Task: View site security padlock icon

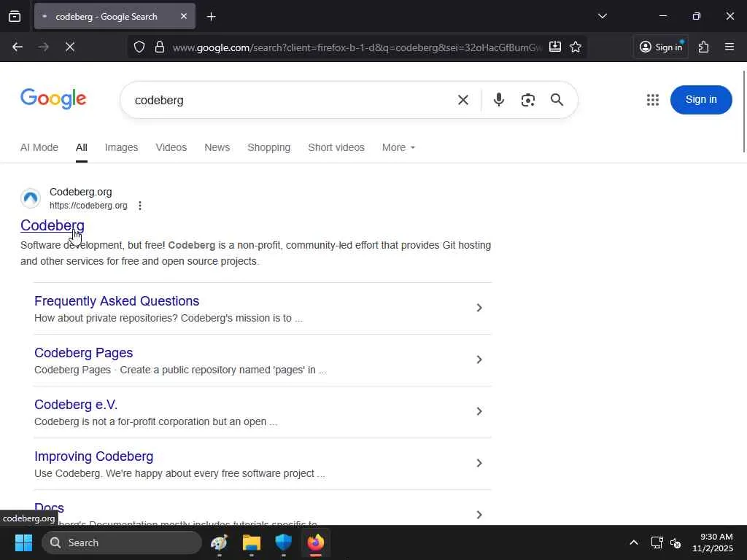Action: pos(160,47)
